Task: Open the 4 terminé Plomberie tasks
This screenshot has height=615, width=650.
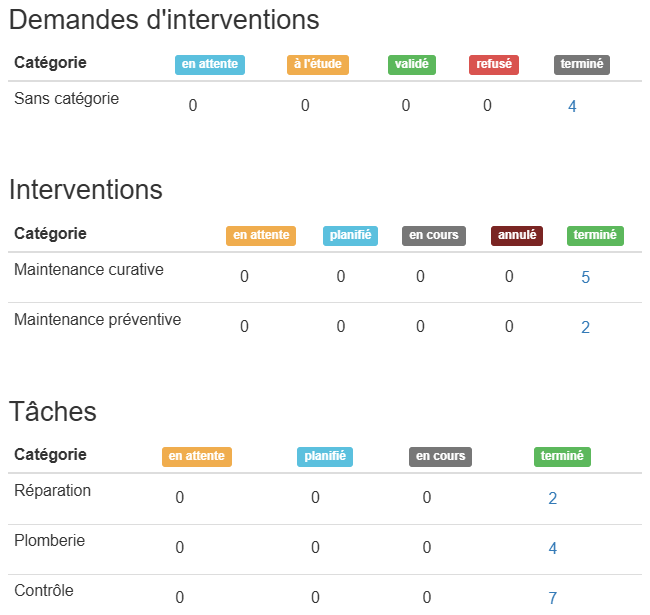Action: tap(552, 548)
